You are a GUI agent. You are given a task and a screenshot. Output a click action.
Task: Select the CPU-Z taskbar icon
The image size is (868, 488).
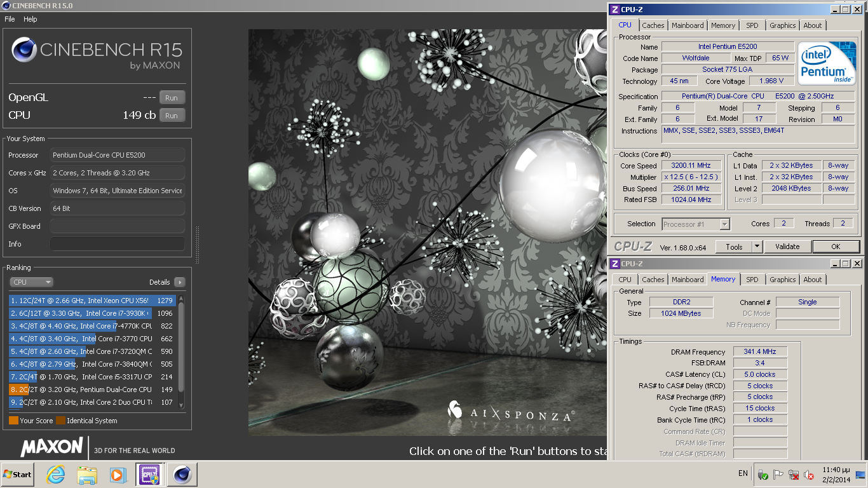150,475
